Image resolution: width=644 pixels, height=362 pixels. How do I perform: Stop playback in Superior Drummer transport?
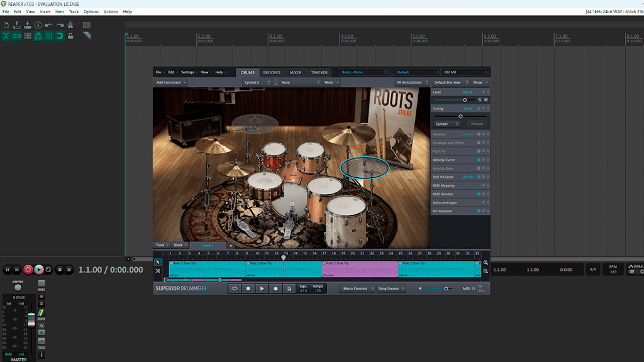coord(248,288)
